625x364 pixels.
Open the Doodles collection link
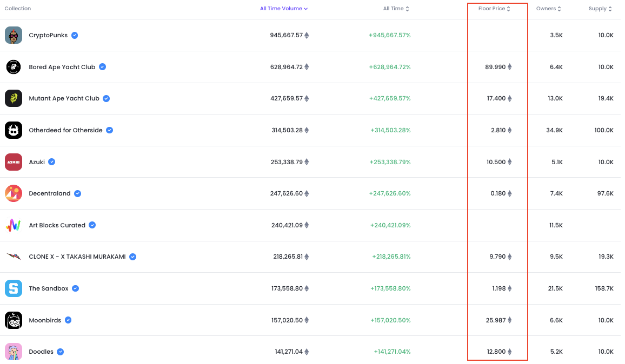click(41, 352)
